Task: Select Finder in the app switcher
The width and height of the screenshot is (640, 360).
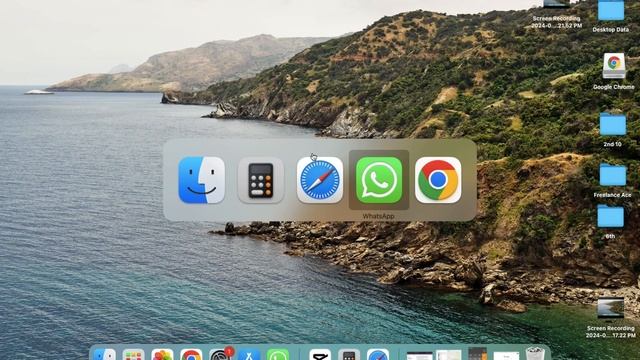Action: [x=202, y=180]
